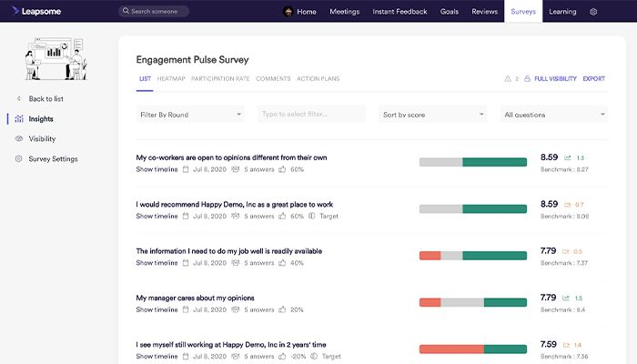Image resolution: width=637 pixels, height=364 pixels.
Task: Open the Participation Rate tab
Action: pos(220,79)
